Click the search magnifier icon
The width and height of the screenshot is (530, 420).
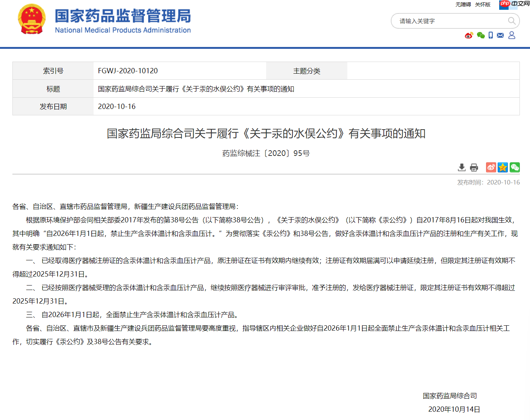tap(511, 21)
